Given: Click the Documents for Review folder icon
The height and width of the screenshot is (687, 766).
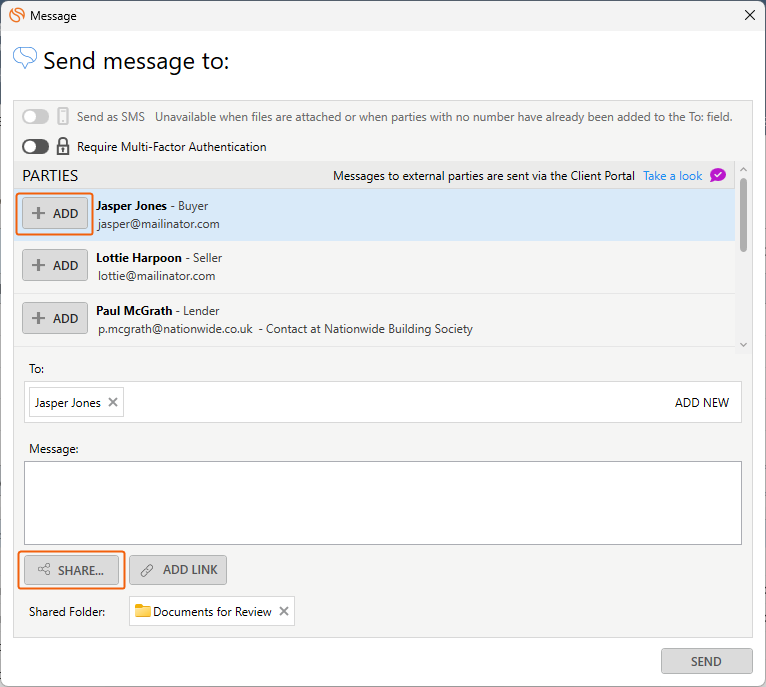Looking at the screenshot, I should (x=142, y=610).
